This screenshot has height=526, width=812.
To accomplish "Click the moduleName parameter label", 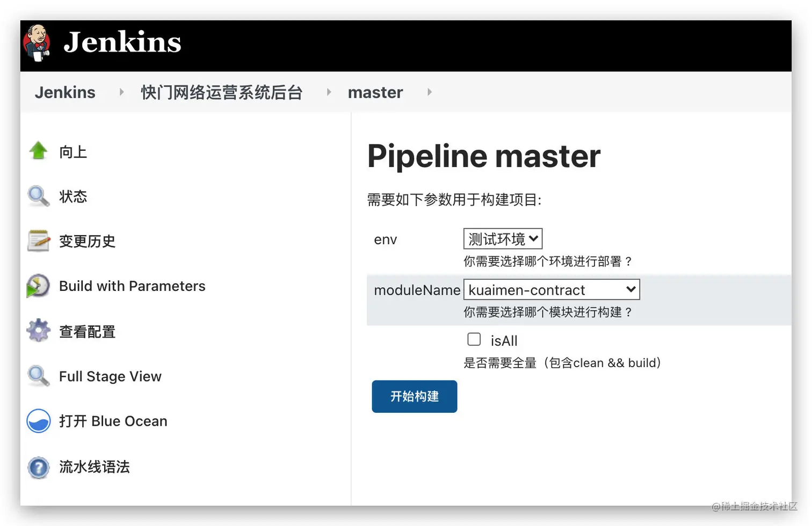I will 417,290.
